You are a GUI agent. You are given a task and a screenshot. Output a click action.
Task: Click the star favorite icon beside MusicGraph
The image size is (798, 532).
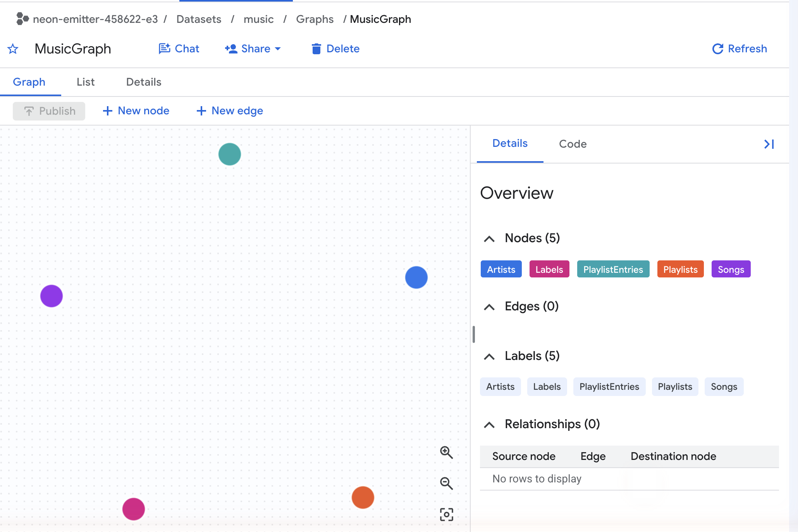(x=13, y=49)
